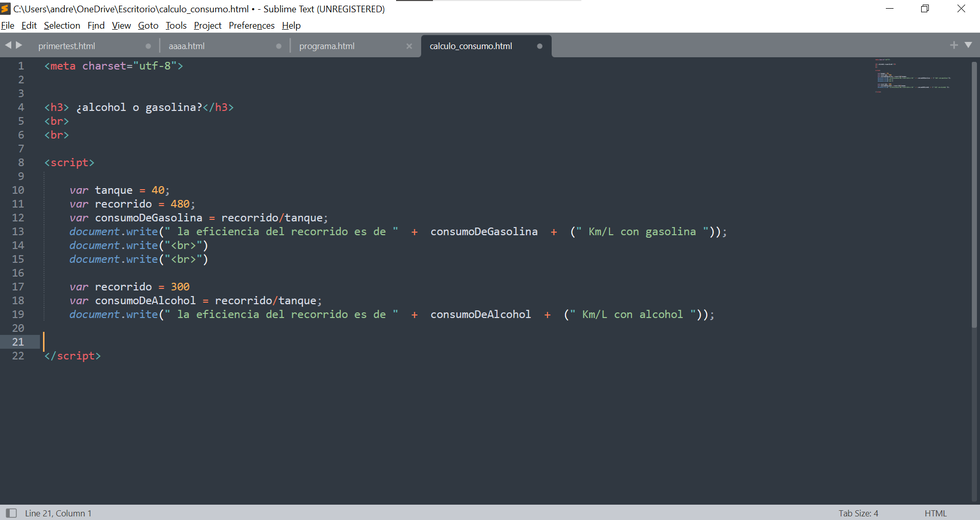Click line number 4 in the gutter

click(21, 107)
